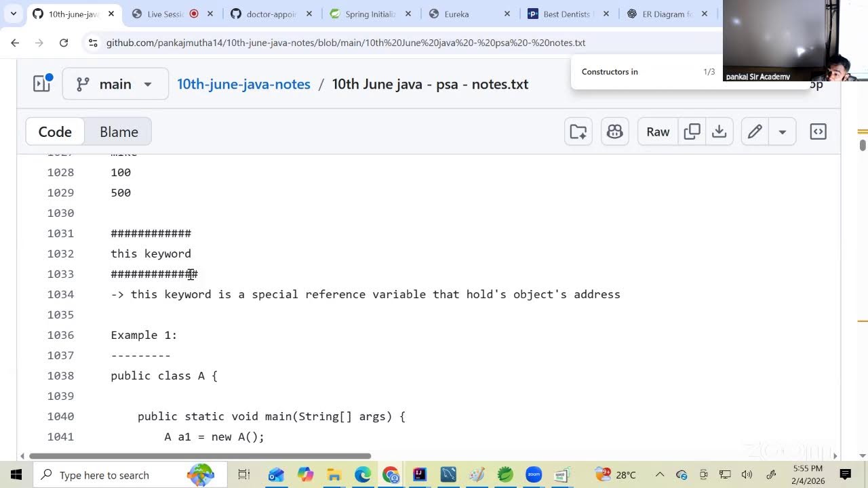Click line number 1038
The height and width of the screenshot is (488, 868).
tap(60, 375)
